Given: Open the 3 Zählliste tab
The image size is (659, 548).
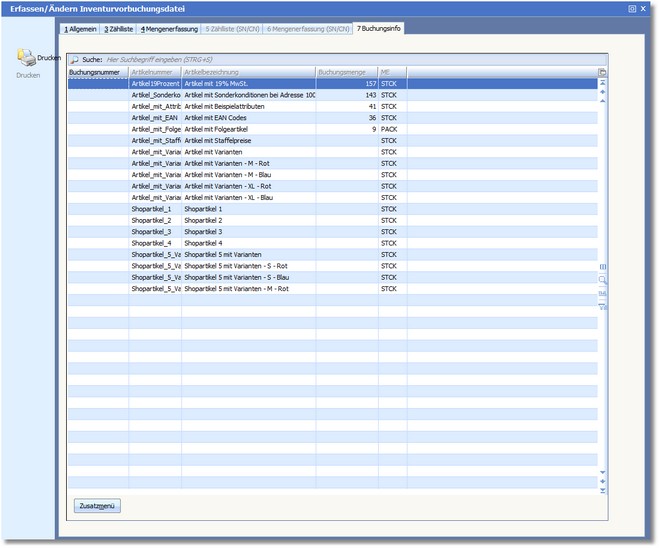Looking at the screenshot, I should pos(118,29).
